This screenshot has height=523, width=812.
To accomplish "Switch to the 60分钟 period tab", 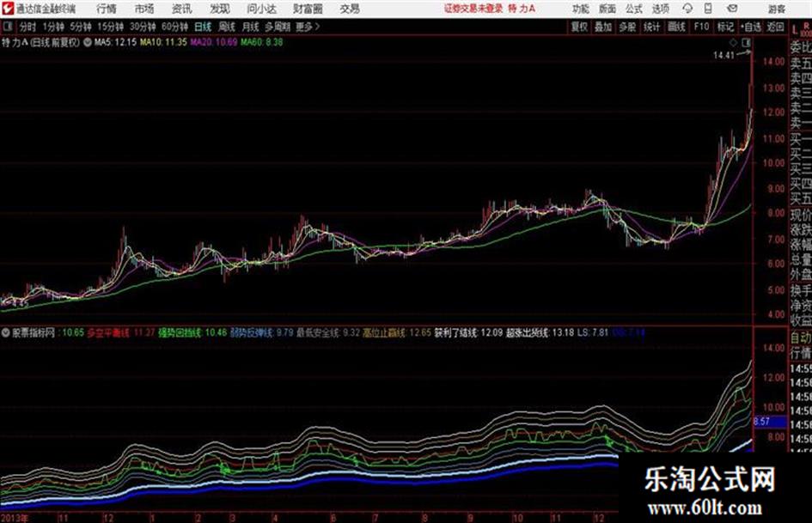I will (175, 27).
